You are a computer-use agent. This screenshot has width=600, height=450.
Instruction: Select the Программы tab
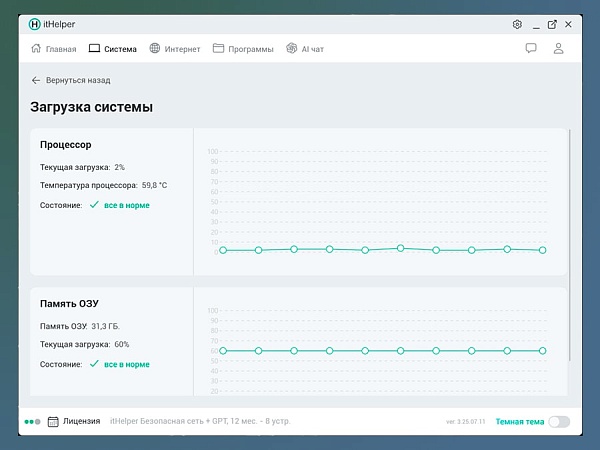(x=242, y=48)
